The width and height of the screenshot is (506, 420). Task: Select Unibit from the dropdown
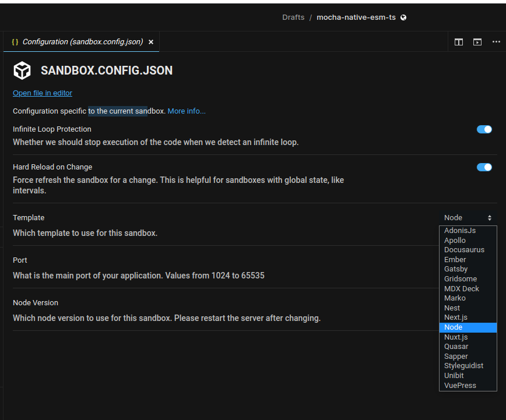tap(468, 376)
